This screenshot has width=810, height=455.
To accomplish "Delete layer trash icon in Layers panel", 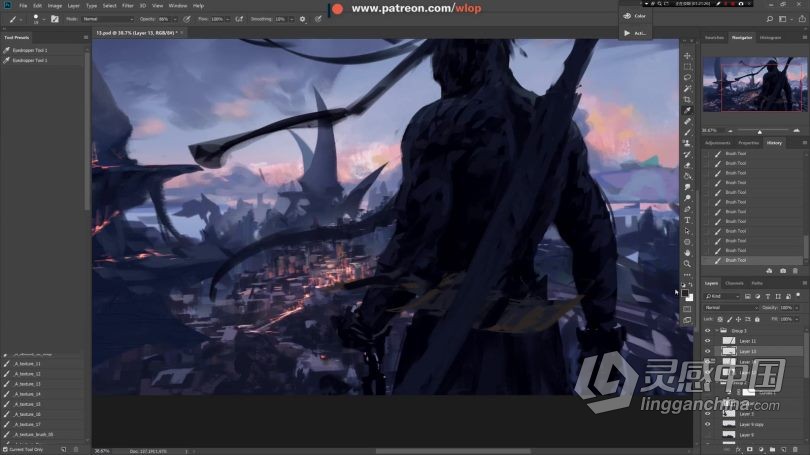I will pyautogui.click(x=795, y=449).
